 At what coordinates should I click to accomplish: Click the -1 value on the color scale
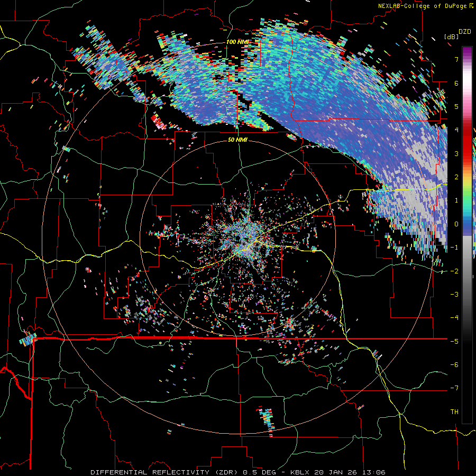pyautogui.click(x=454, y=248)
